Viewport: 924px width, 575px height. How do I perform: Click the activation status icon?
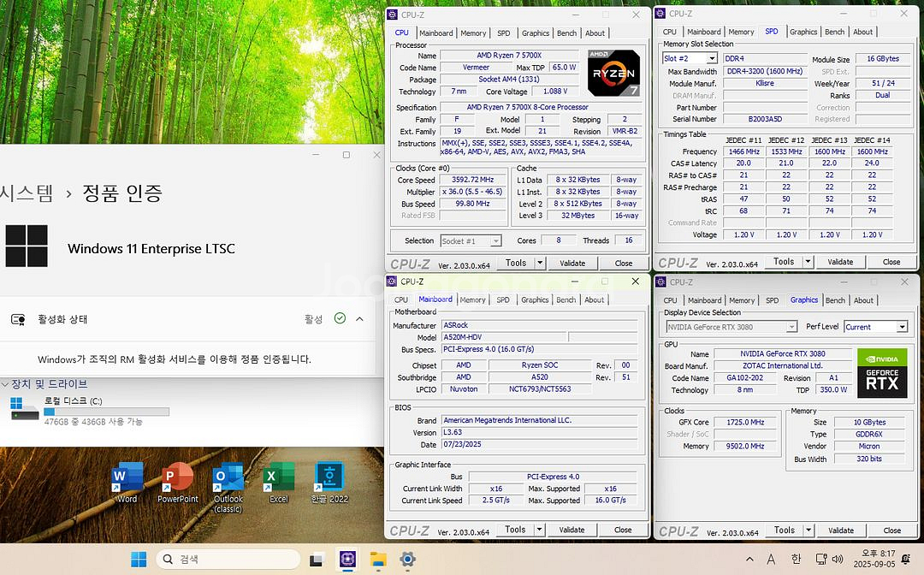[18, 319]
